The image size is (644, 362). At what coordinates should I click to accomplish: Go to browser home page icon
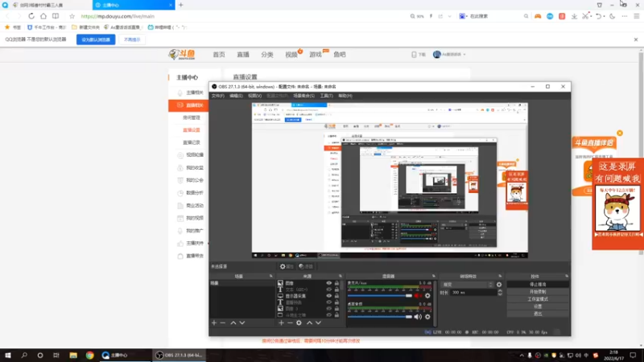coord(43,16)
